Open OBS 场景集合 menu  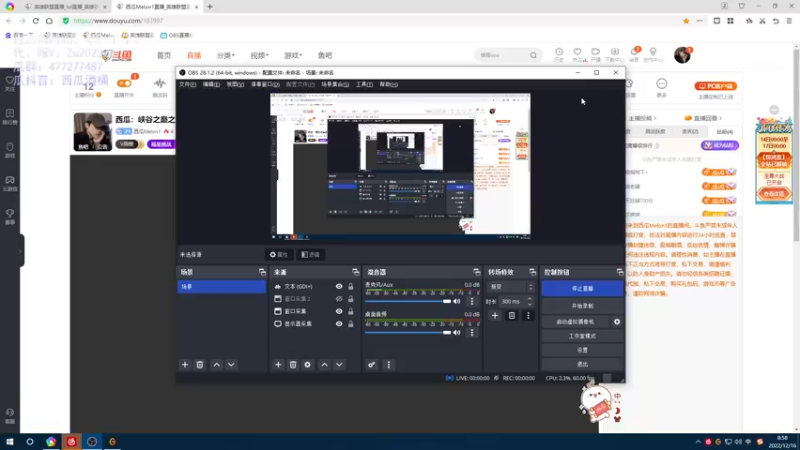point(335,84)
